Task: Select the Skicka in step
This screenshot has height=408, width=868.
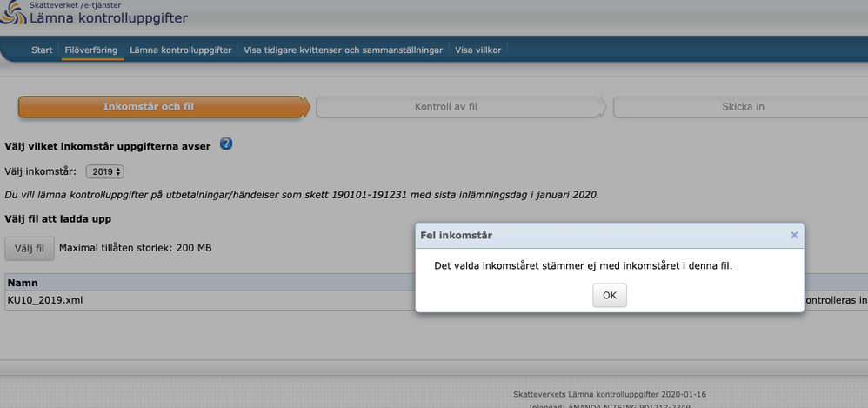Action: (742, 107)
